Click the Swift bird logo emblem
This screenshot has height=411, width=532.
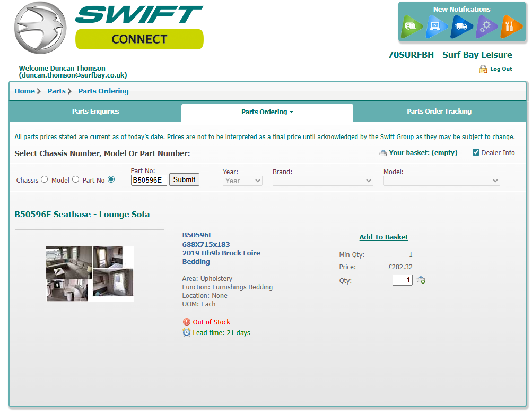click(x=40, y=28)
